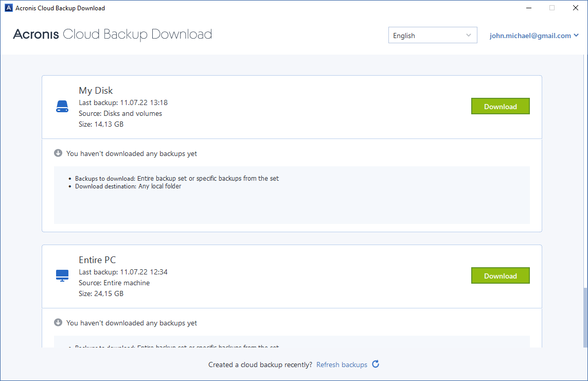Click 'Size: 14,13 GB' text
This screenshot has height=381, width=588.
tap(101, 124)
